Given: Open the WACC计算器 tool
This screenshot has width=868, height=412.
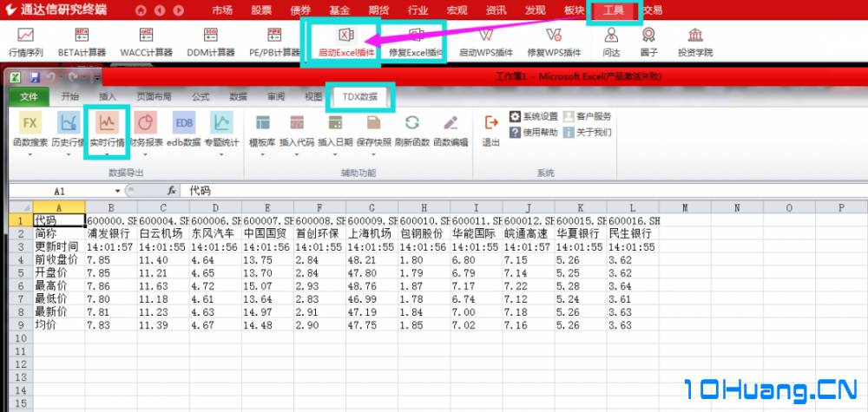Looking at the screenshot, I should click(146, 43).
